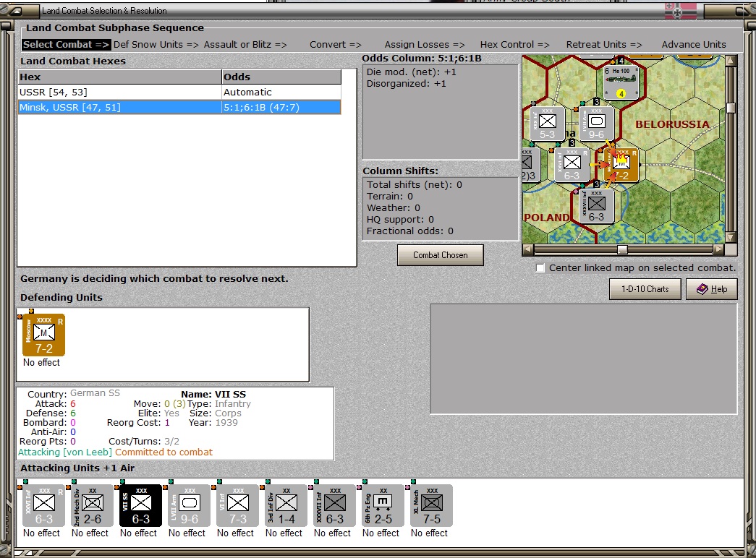756x558 pixels.
Task: Sort by the Odds column header
Action: click(281, 77)
